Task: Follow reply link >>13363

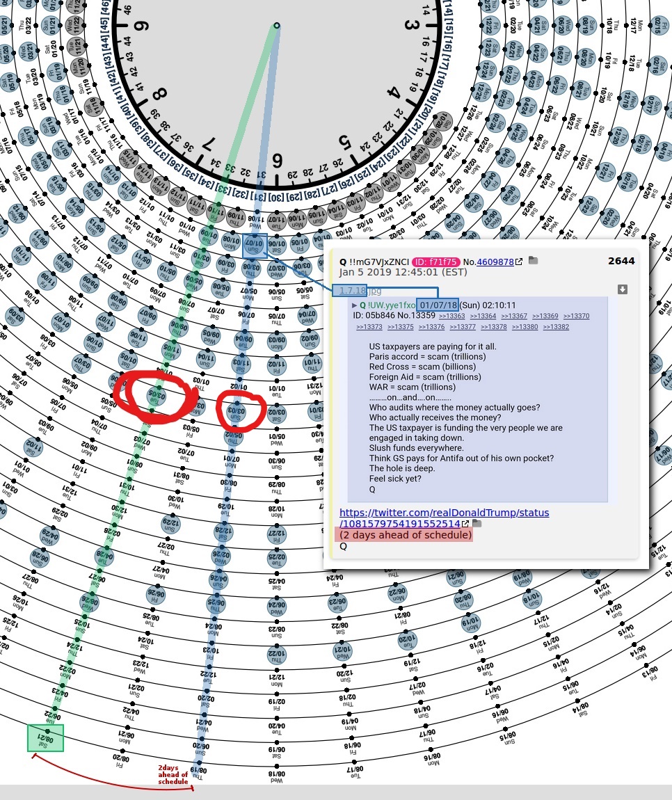Action: [451, 317]
